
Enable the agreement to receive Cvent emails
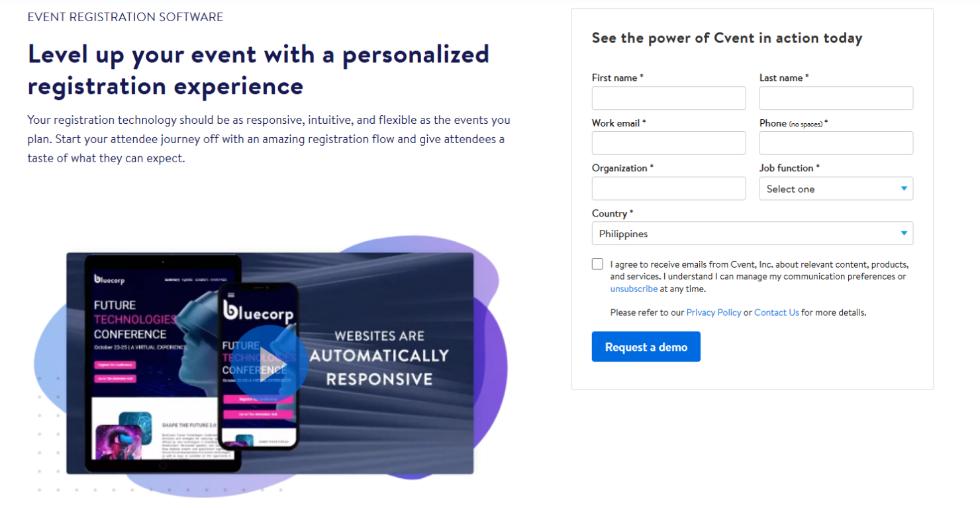[x=597, y=264]
